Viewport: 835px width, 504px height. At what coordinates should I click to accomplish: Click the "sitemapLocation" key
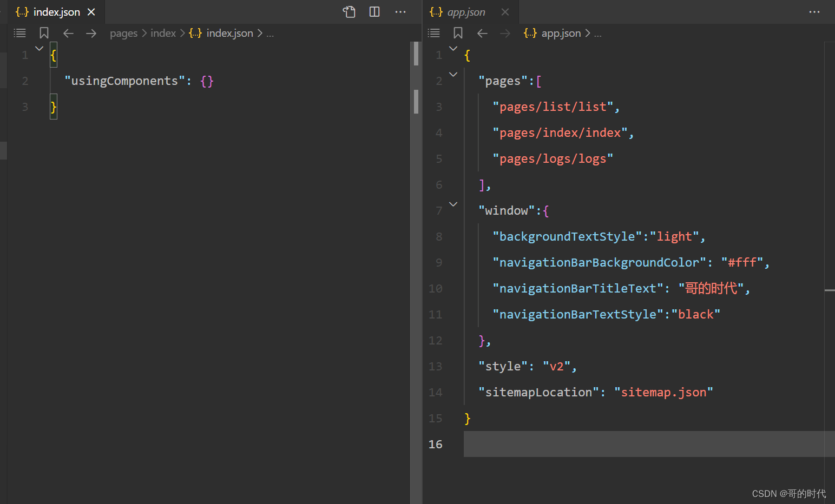pos(539,393)
